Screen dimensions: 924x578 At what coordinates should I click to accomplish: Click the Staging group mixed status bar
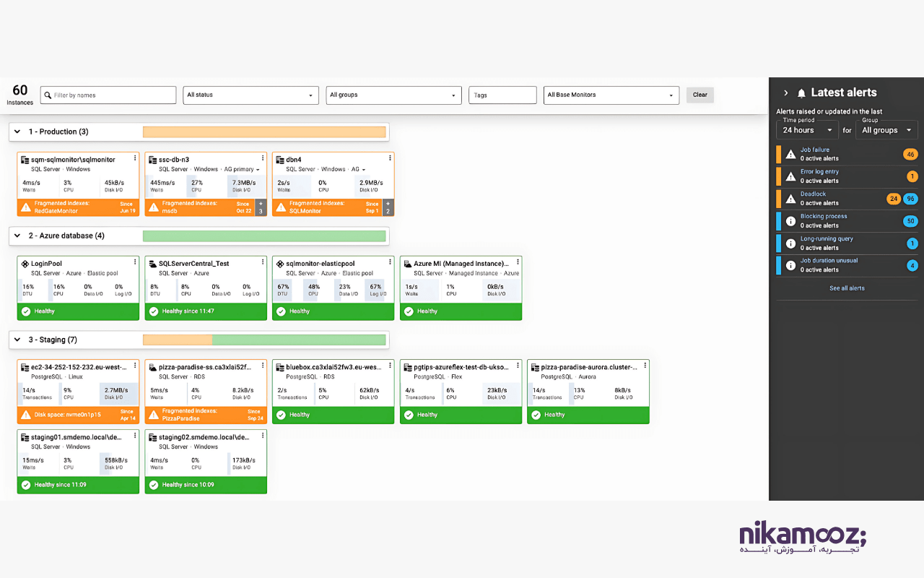click(x=264, y=340)
